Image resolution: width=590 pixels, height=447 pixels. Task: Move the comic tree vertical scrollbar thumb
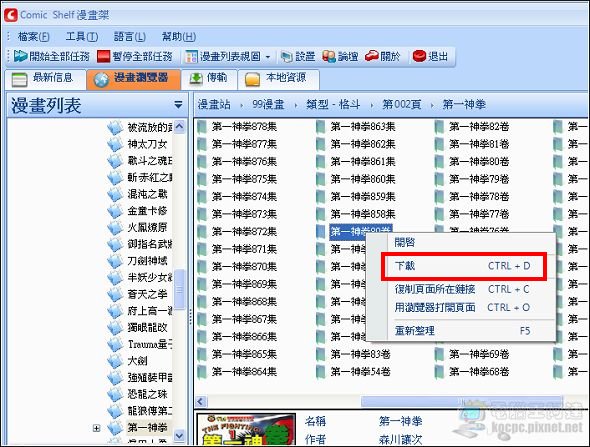click(179, 289)
